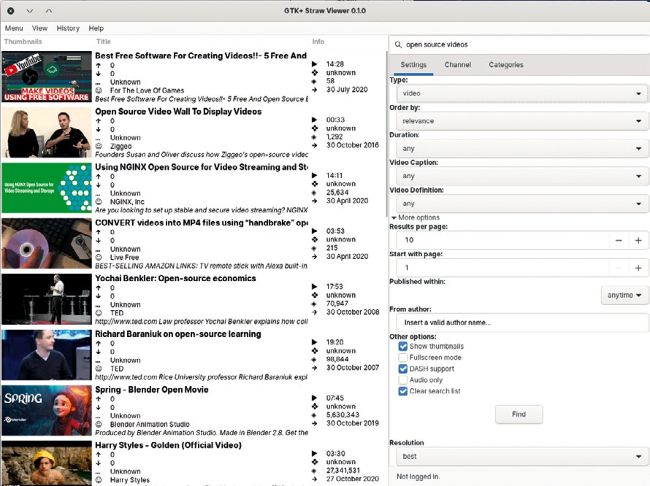
Task: Open the Type dropdown set to video
Action: (518, 94)
